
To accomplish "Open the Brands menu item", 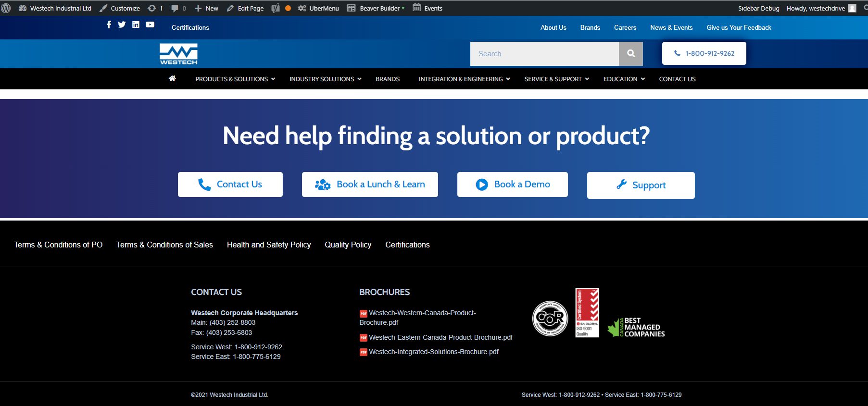I will (x=388, y=79).
